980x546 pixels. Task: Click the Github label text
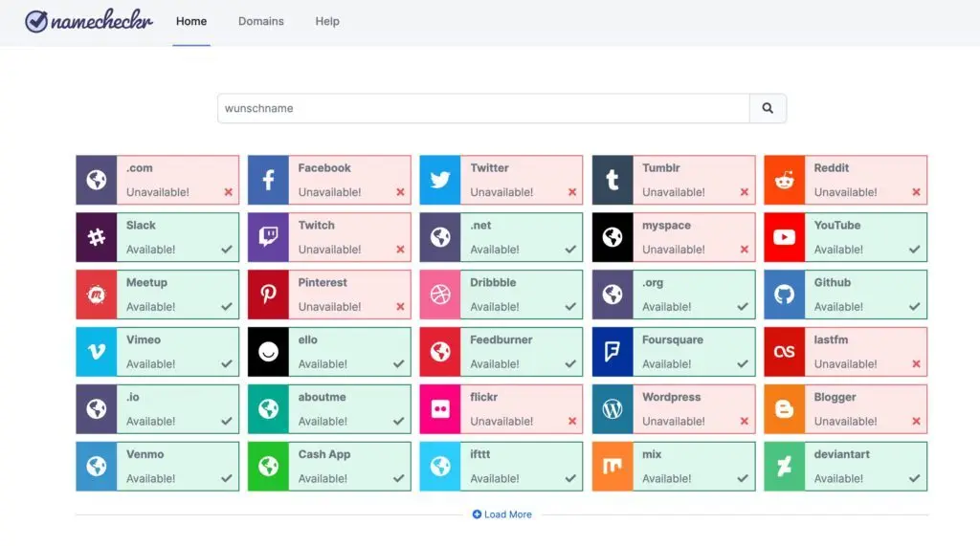coord(832,282)
